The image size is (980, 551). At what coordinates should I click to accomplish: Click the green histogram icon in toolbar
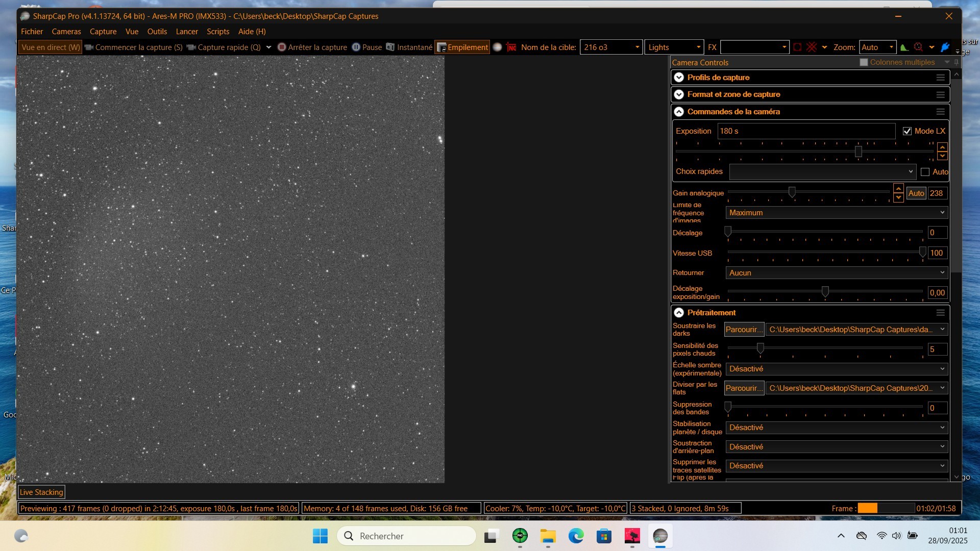pos(904,47)
